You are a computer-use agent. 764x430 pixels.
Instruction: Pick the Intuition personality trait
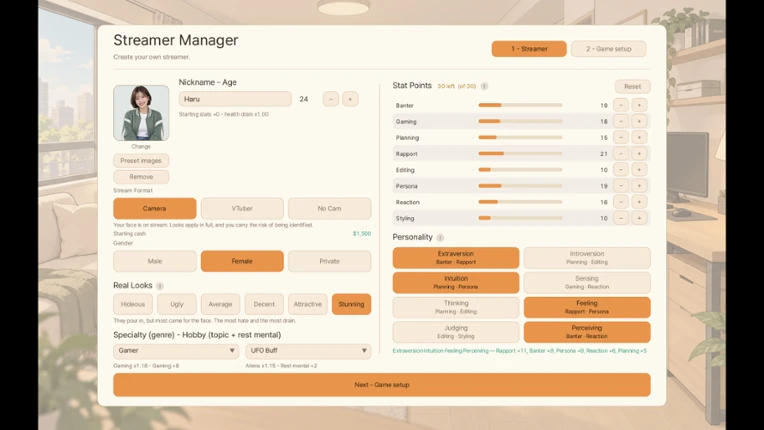(456, 282)
